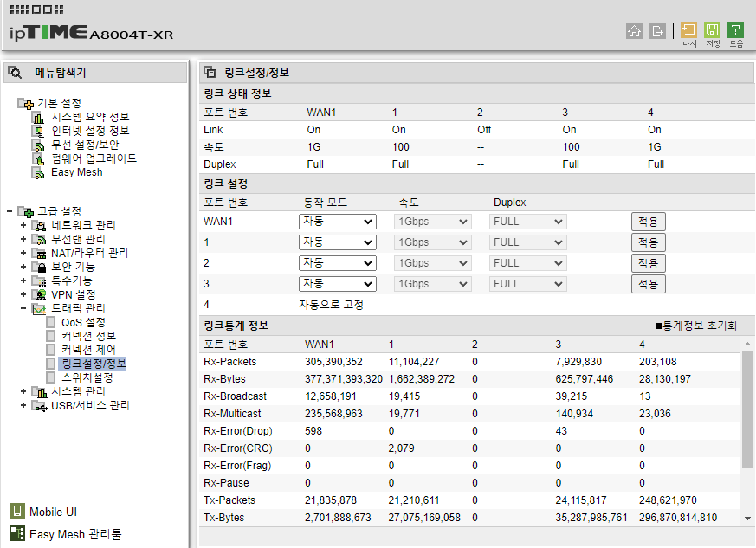756x548 pixels.
Task: Open 커넥션 제어 menu item
Action: [x=88, y=350]
